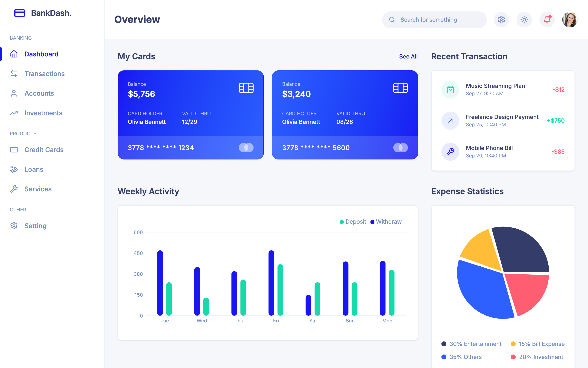588x368 pixels.
Task: Click the Transactions arrows icon
Action: point(14,74)
